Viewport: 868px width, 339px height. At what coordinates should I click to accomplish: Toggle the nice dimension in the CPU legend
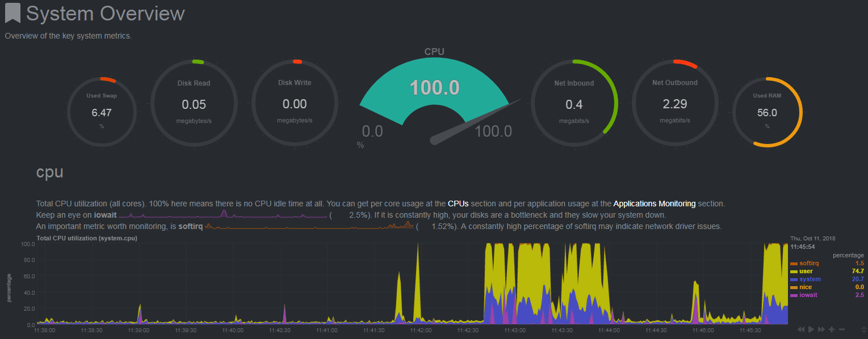tap(804, 287)
